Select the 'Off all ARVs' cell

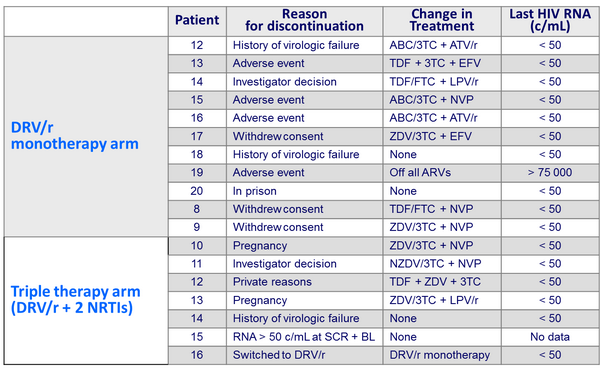click(420, 173)
